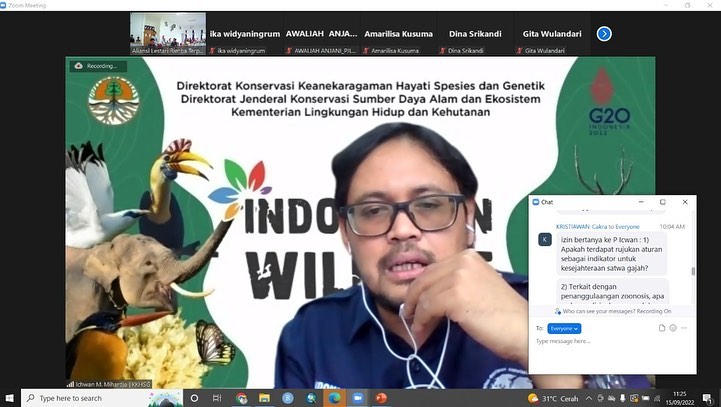Show next participants with the arrow button
Screen dimensions: 721x407
604,34
